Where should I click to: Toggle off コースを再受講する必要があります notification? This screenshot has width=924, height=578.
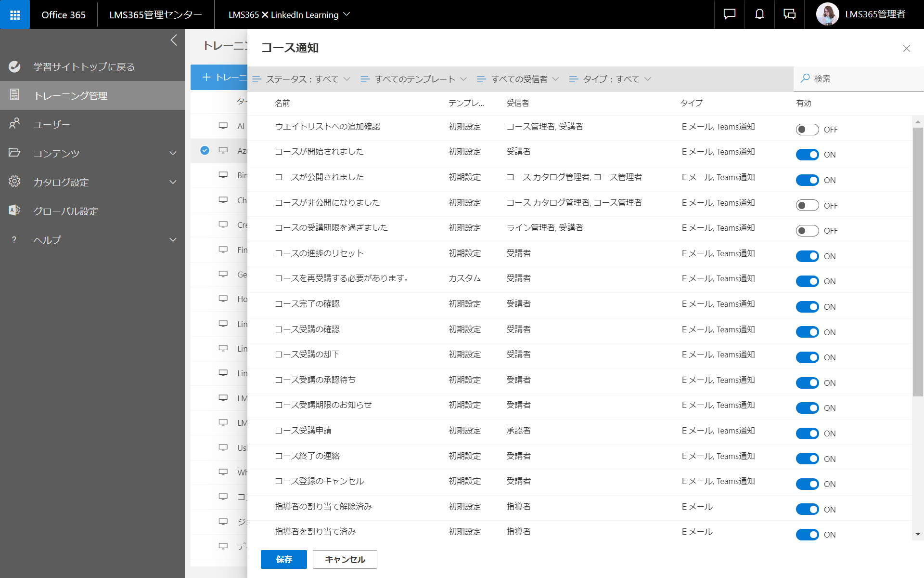pyautogui.click(x=807, y=281)
